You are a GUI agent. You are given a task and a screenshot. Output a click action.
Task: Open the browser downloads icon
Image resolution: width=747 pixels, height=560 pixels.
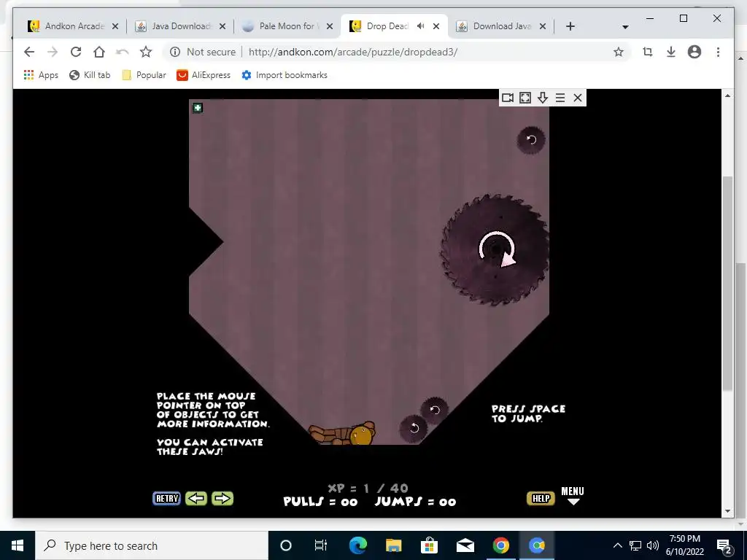[671, 52]
